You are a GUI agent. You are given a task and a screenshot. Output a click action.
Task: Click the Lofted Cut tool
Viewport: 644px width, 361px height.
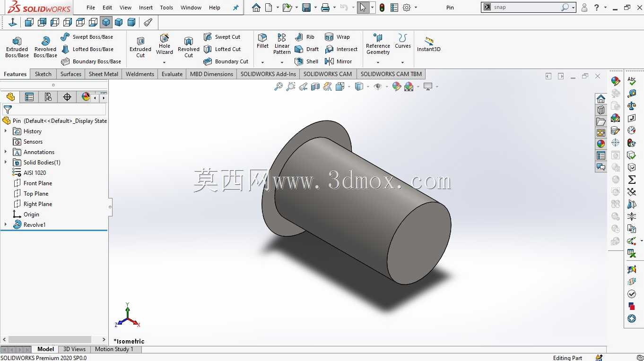tap(222, 49)
